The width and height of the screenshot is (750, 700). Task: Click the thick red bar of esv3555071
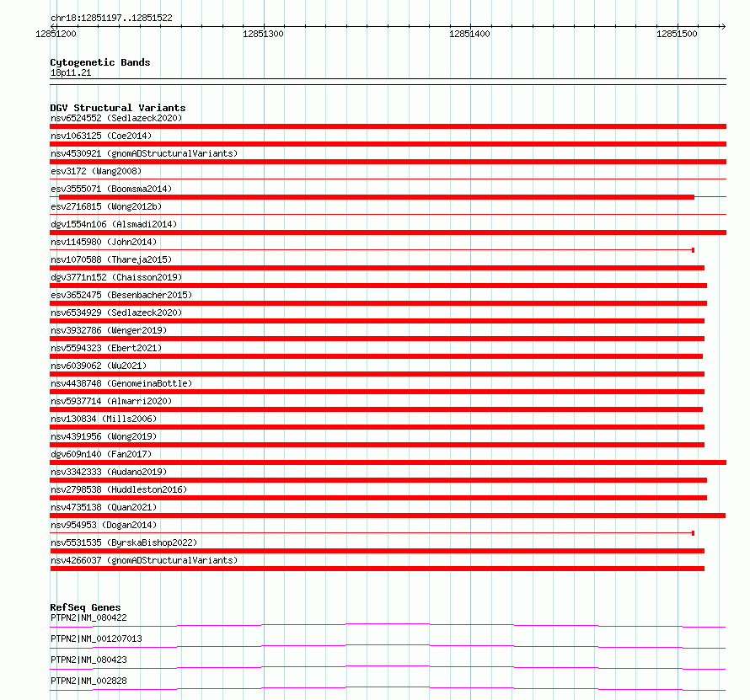(377, 197)
